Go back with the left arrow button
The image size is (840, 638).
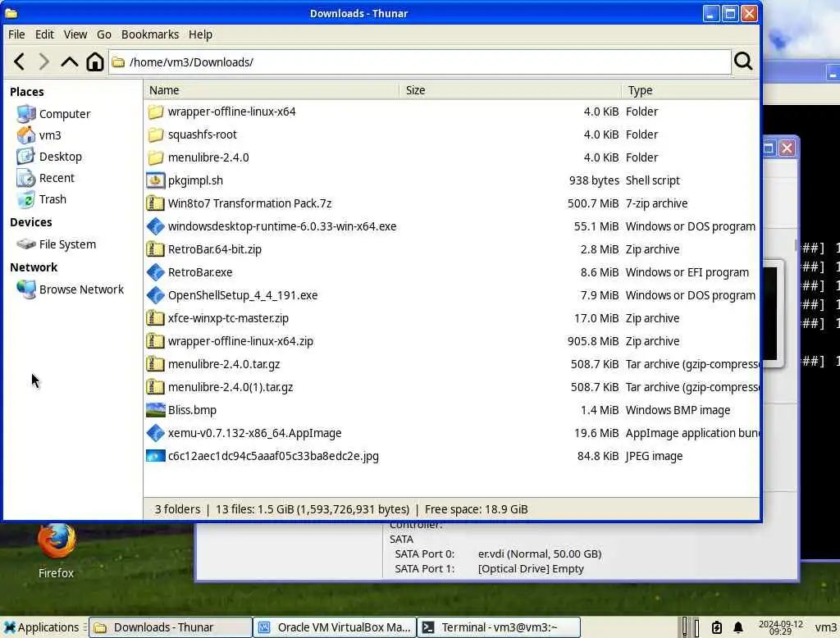(20, 62)
